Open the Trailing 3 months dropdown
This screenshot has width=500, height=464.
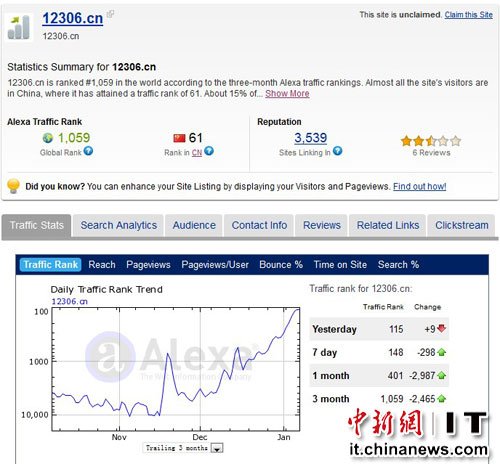click(183, 448)
